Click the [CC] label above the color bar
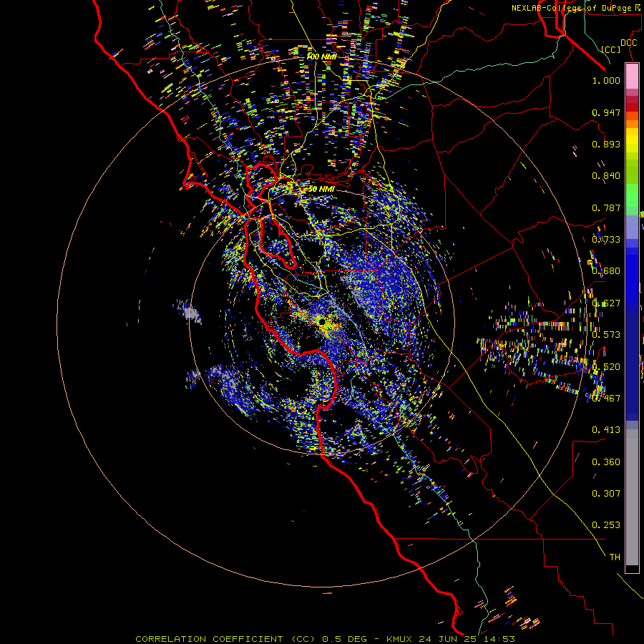 point(610,49)
